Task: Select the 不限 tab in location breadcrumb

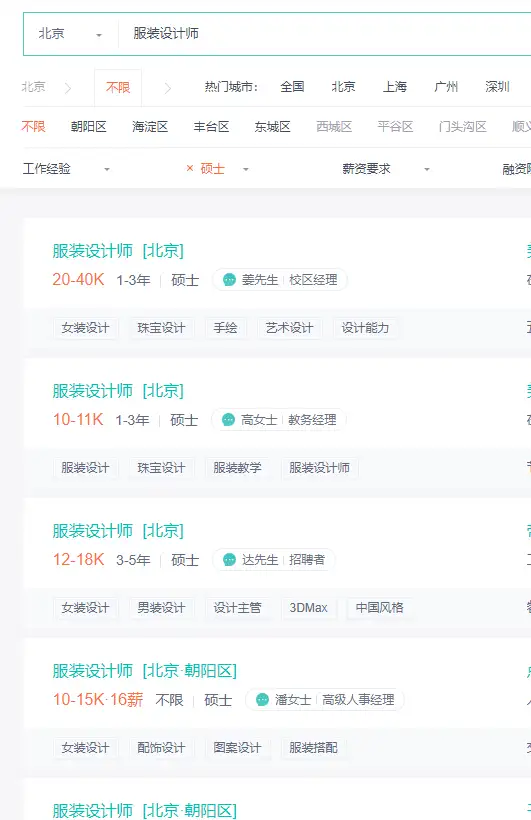Action: point(118,87)
